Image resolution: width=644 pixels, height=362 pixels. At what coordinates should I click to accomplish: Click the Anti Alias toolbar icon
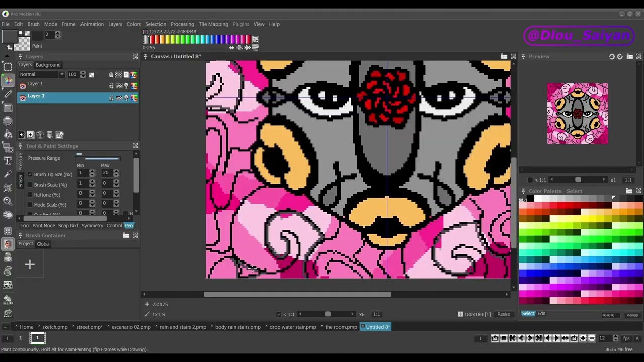coord(8,285)
